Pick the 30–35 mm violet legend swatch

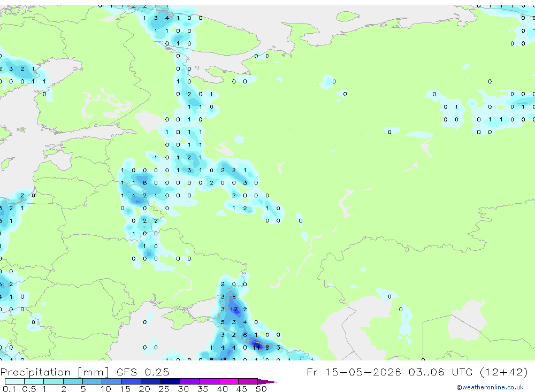[x=189, y=381]
